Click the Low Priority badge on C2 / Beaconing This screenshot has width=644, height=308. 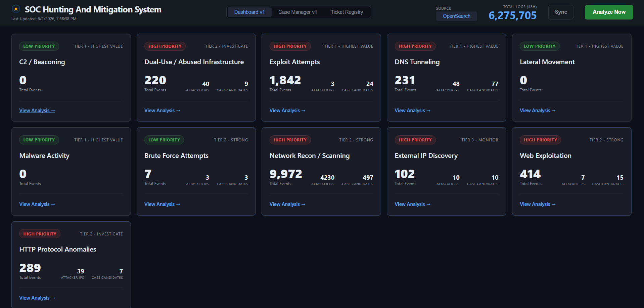(x=39, y=46)
